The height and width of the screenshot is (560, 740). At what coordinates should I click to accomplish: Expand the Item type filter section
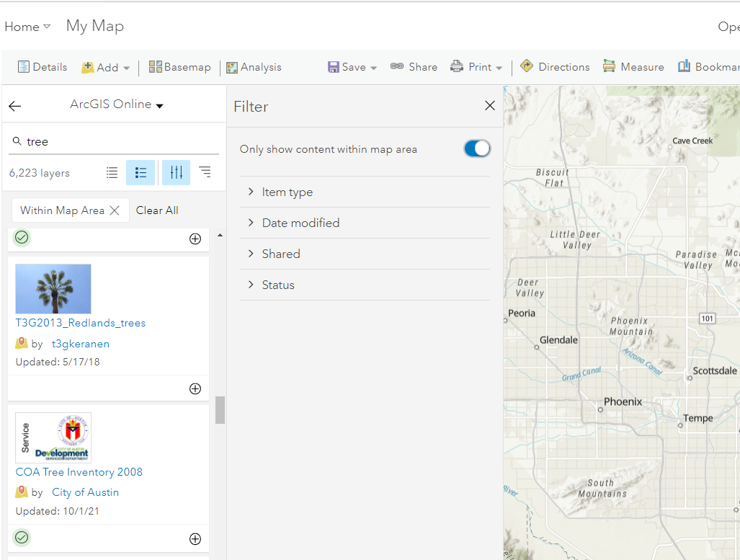click(365, 192)
